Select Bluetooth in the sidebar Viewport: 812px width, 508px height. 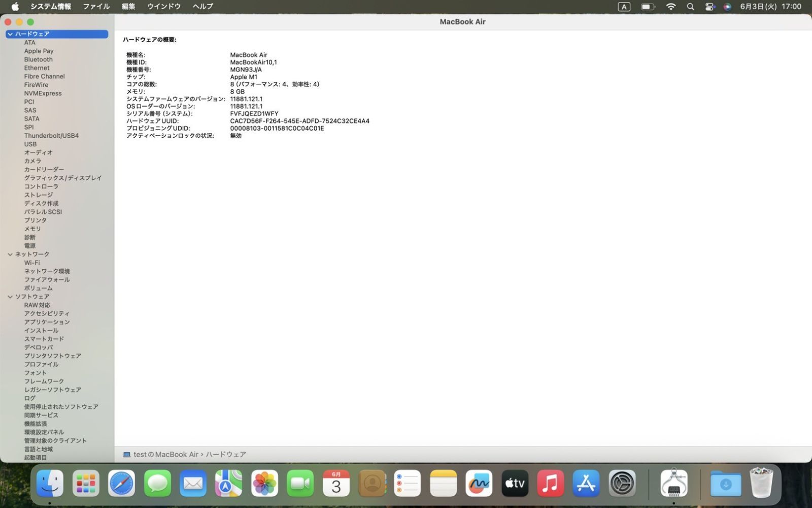coord(38,59)
